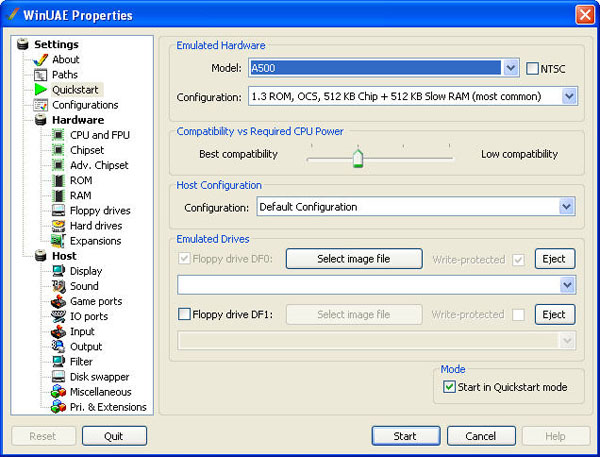Click the Start button
Screen dimensions: 600x457
tap(406, 436)
